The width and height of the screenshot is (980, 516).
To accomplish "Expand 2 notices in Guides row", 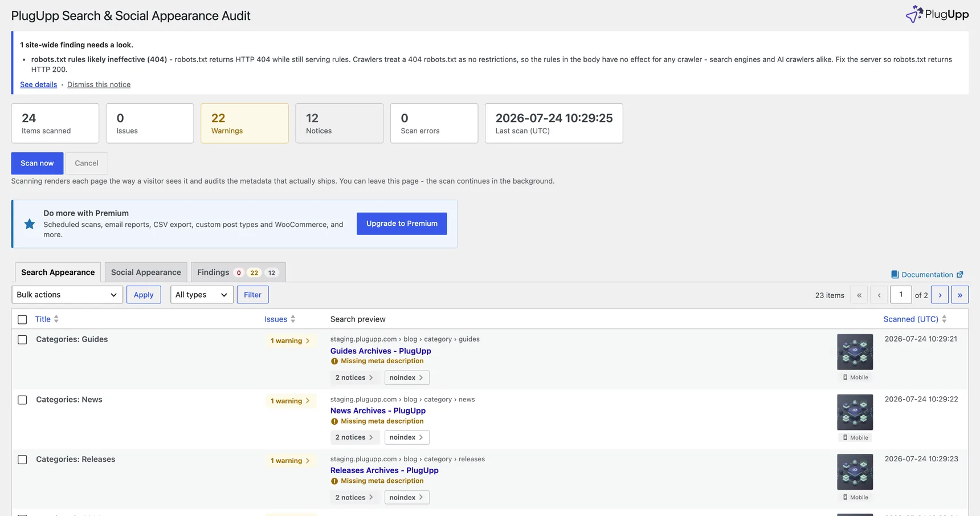I will 354,378.
